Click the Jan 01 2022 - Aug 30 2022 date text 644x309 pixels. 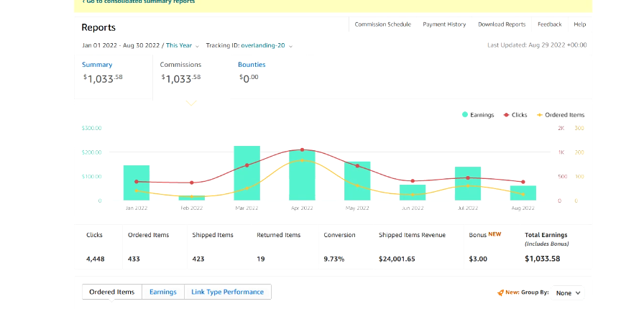[121, 45]
